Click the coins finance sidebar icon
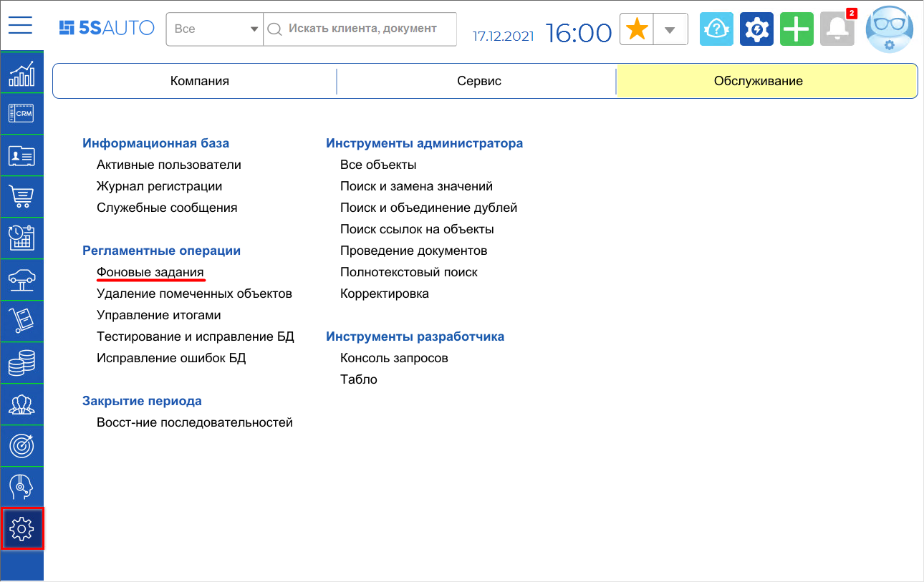The height and width of the screenshot is (582, 924). (21, 362)
